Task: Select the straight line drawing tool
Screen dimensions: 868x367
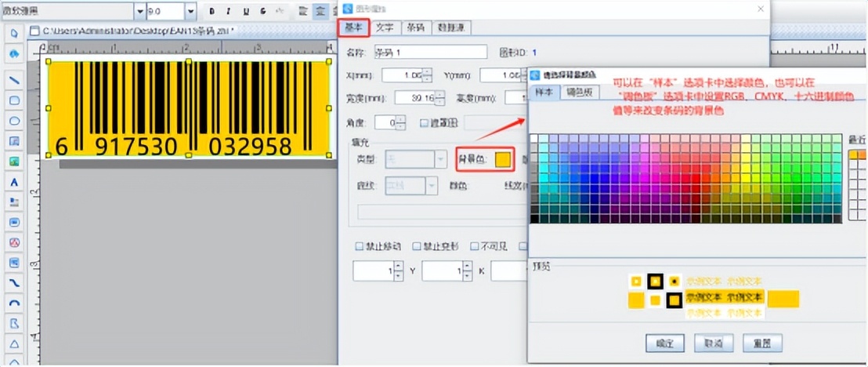Action: tap(14, 80)
